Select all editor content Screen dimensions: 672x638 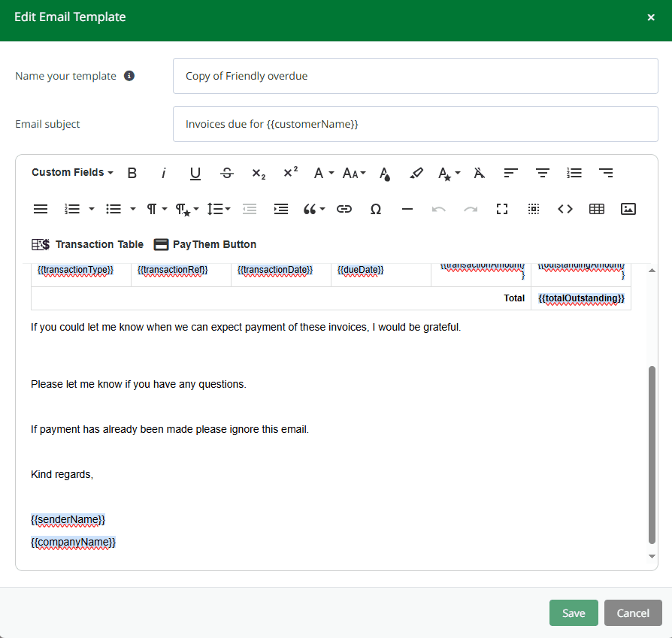tap(534, 209)
